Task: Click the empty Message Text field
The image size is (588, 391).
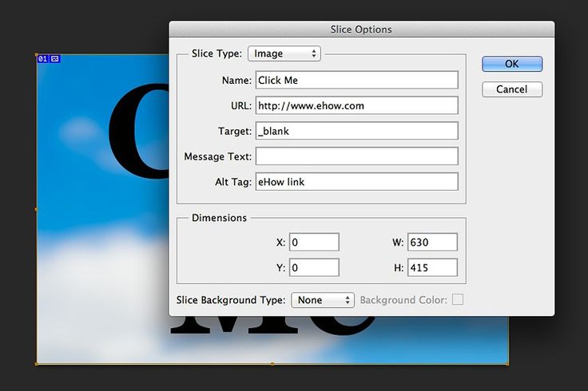Action: 356,156
